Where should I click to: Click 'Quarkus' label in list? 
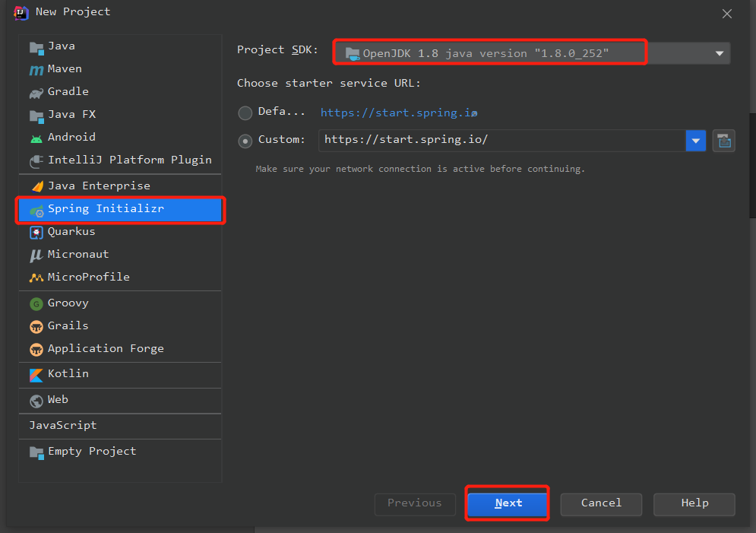(x=71, y=232)
